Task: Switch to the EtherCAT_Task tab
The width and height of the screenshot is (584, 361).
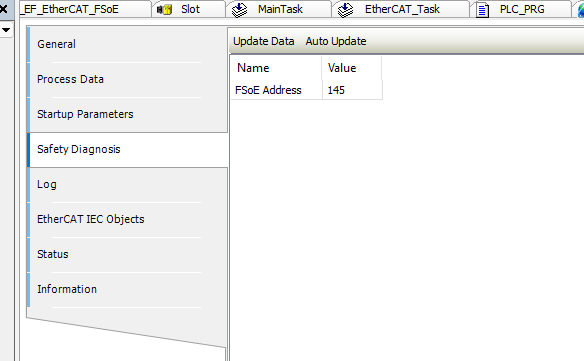Action: point(402,9)
